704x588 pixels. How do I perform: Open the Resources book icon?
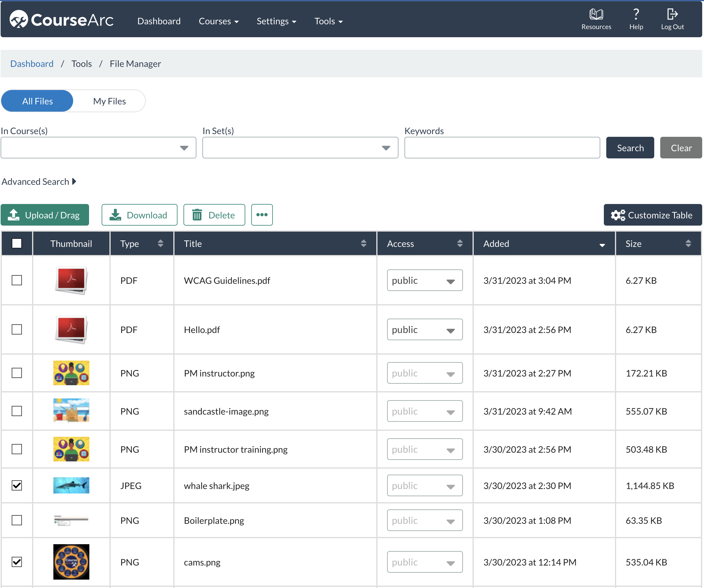[x=596, y=15]
